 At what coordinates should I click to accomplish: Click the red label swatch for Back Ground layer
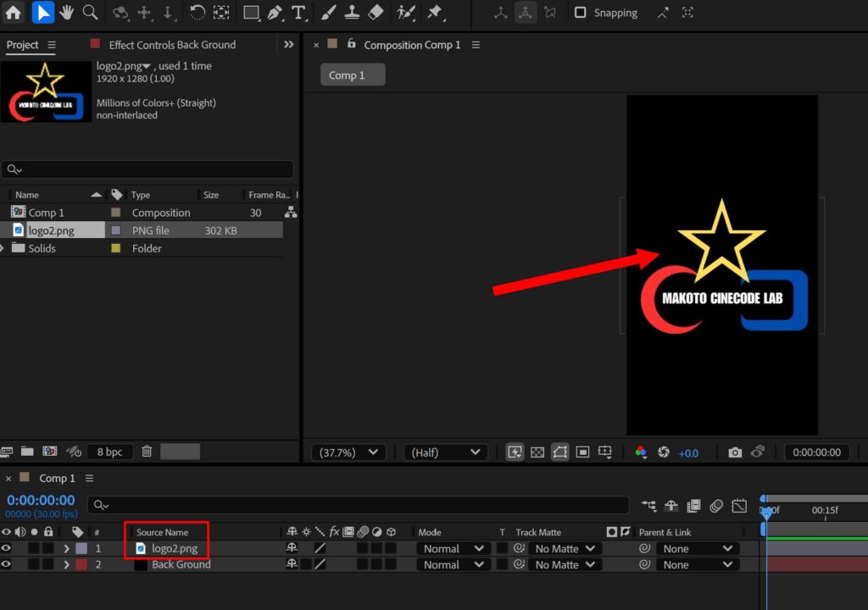click(81, 564)
